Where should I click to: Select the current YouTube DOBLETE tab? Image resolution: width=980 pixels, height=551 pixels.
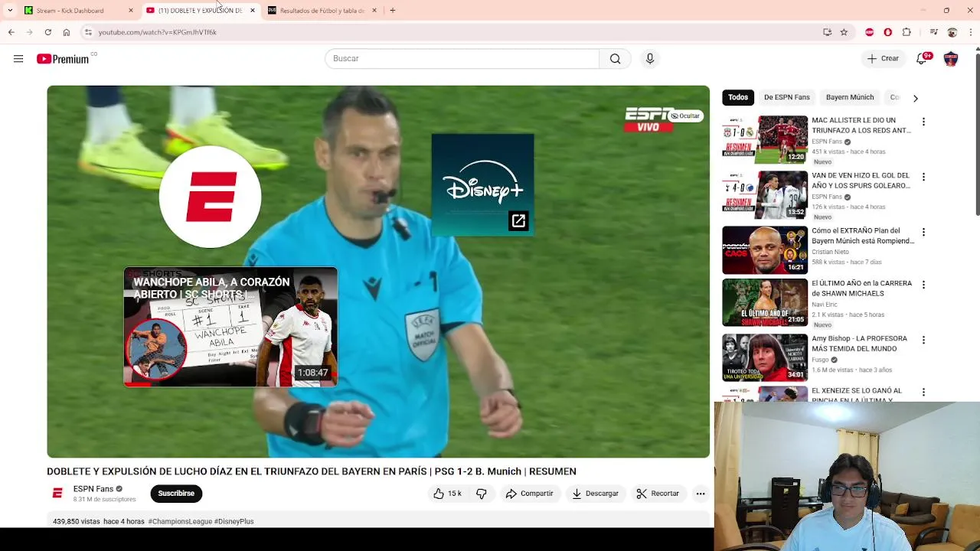199,11
